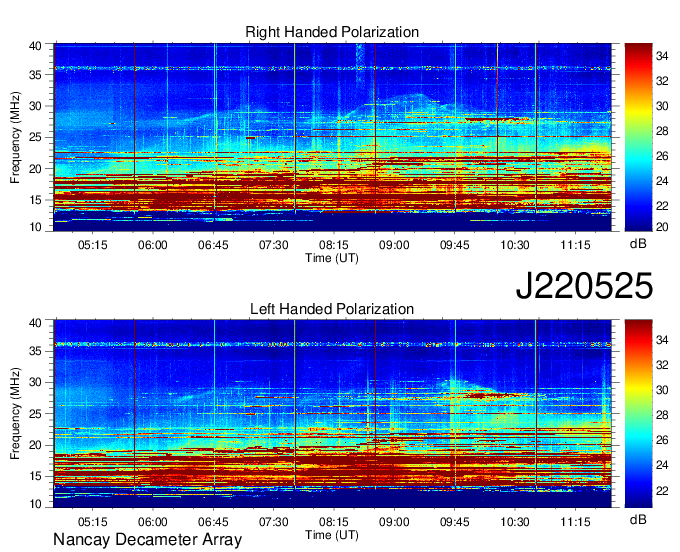Click the 09:45 tick on Right Handed time axis
This screenshot has height=552, width=680.
point(454,245)
